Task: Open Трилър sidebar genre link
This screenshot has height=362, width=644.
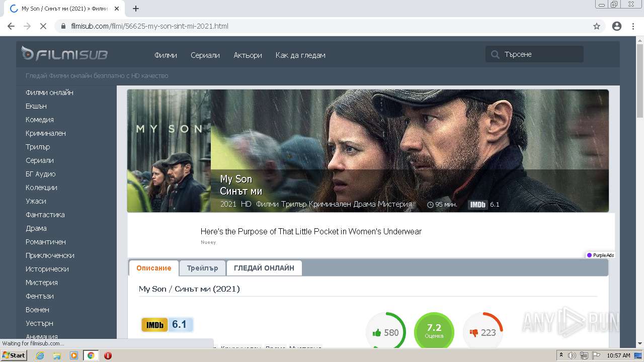Action: (38, 147)
